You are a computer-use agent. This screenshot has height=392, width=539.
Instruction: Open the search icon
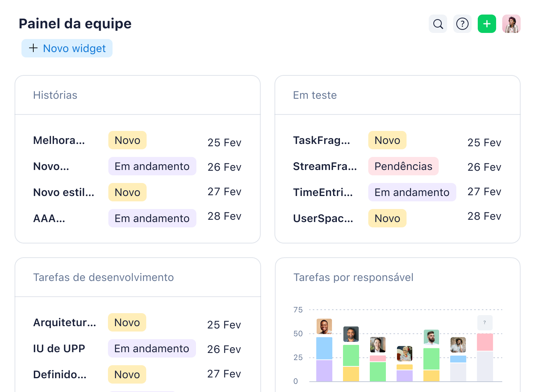coord(438,24)
